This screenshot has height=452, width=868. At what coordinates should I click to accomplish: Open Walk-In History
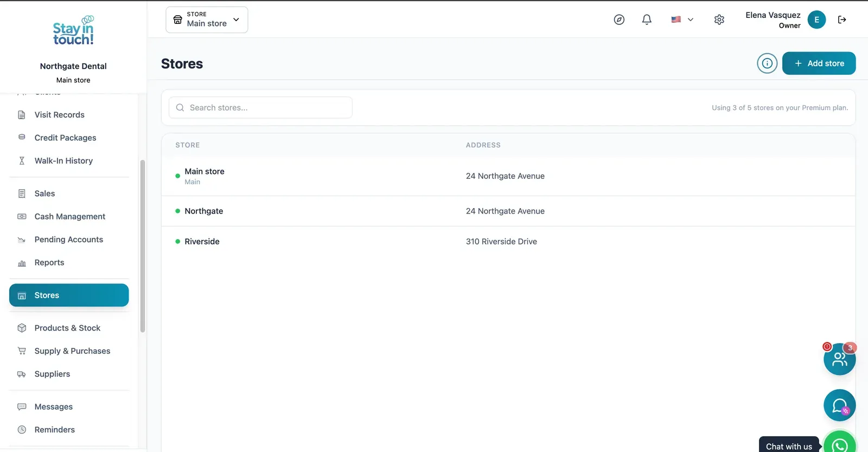[x=69, y=161]
